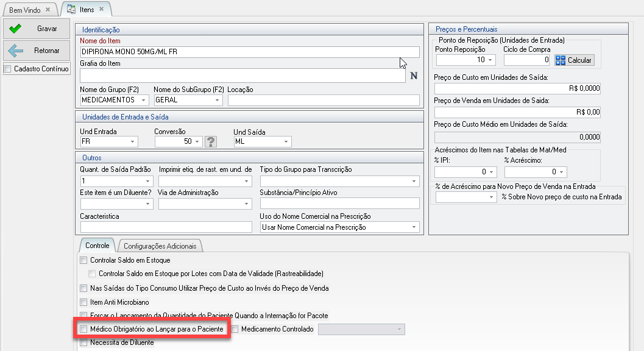Screen dimensions: 644x351
Task: Click the Substância/Princípio Ativo field
Action: pos(339,204)
